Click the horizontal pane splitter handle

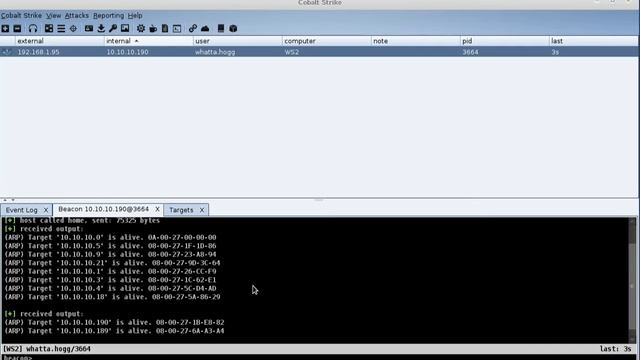point(319,200)
